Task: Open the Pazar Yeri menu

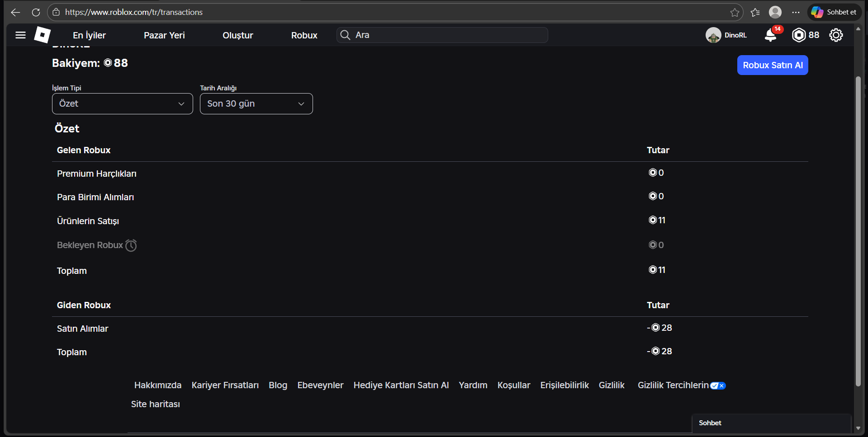Action: click(x=164, y=35)
